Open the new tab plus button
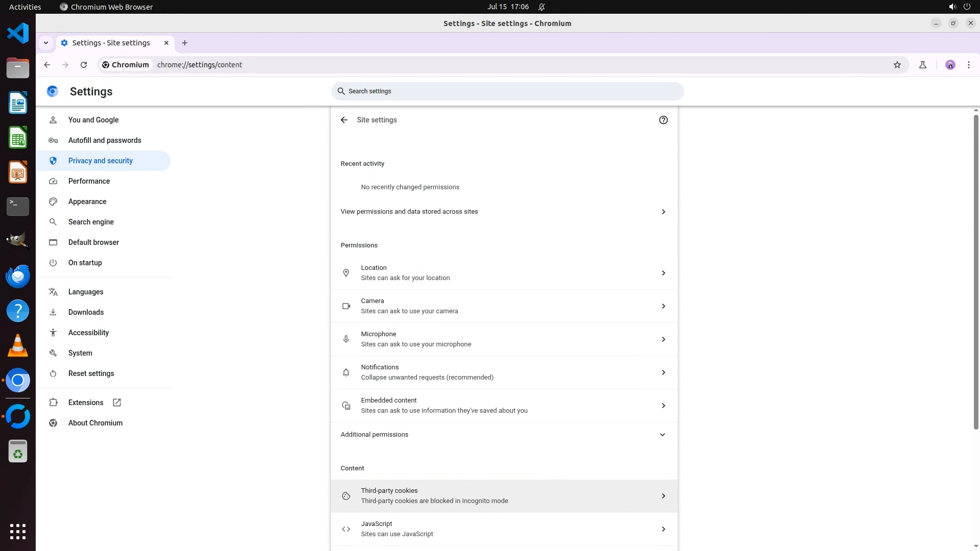This screenshot has height=551, width=980. click(x=185, y=43)
